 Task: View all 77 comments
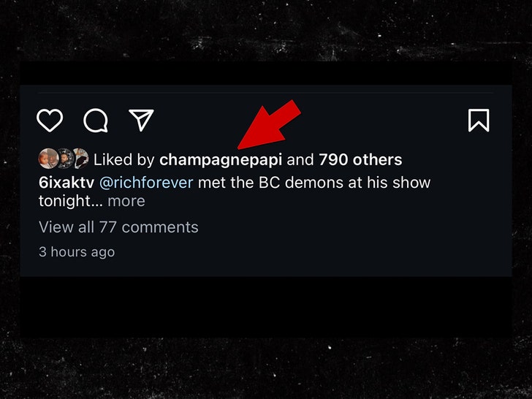coord(118,227)
